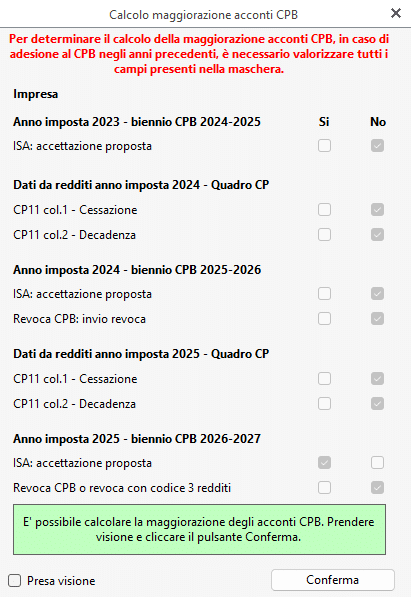
Task: Toggle No for 2023 ISA accettazione proposta
Action: click(x=377, y=145)
